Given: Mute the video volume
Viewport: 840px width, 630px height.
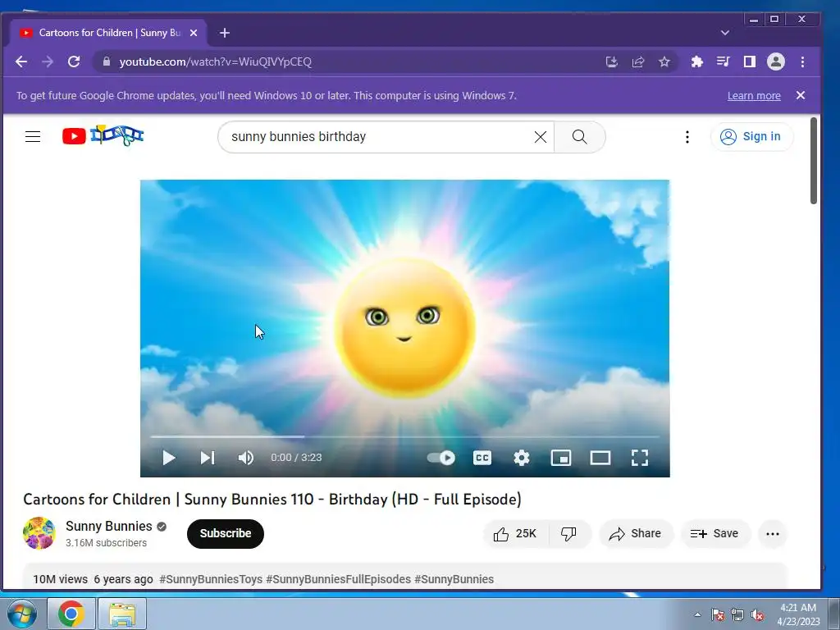Looking at the screenshot, I should [x=246, y=458].
